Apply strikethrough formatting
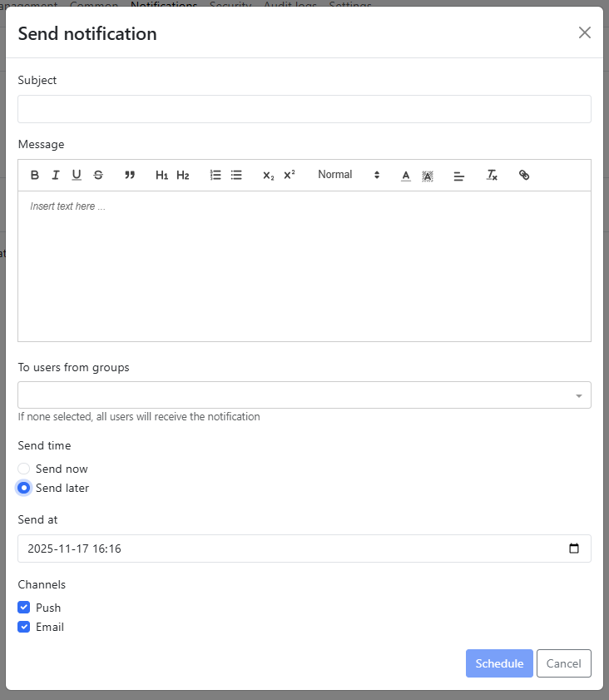 click(x=98, y=176)
